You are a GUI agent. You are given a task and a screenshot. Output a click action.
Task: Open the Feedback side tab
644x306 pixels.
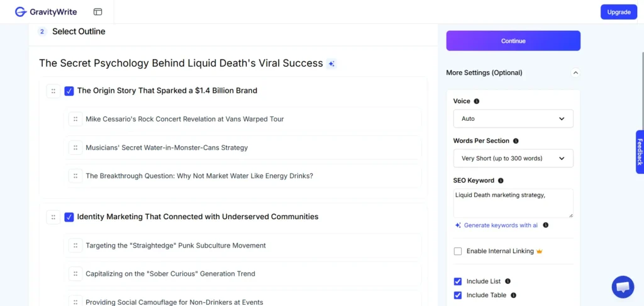tap(640, 152)
